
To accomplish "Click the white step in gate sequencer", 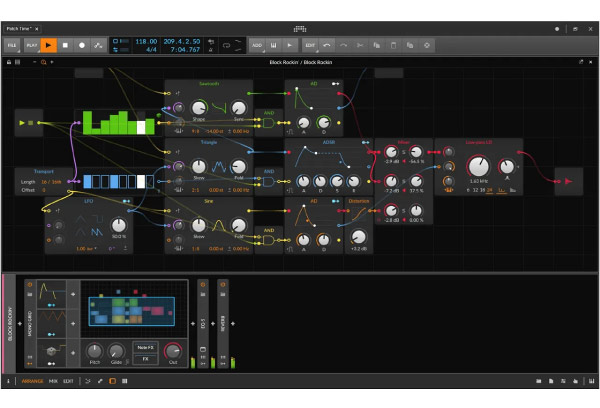I will coord(141,181).
